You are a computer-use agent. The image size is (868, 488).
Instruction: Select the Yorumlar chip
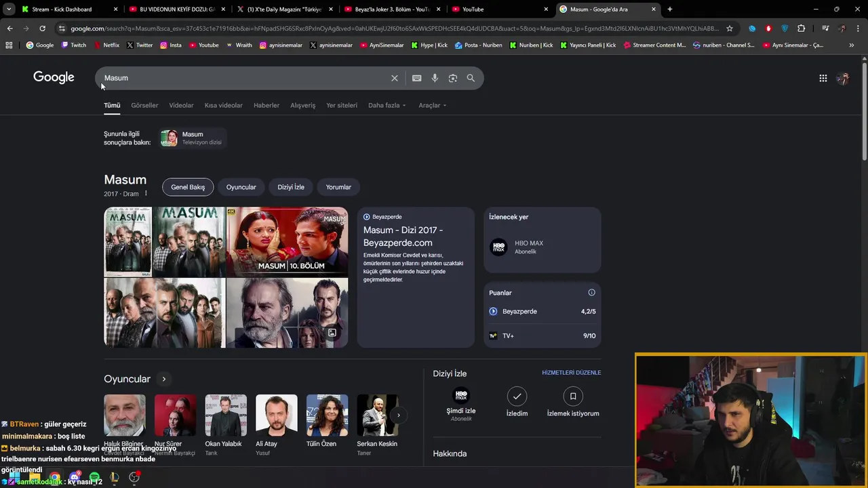pos(338,187)
